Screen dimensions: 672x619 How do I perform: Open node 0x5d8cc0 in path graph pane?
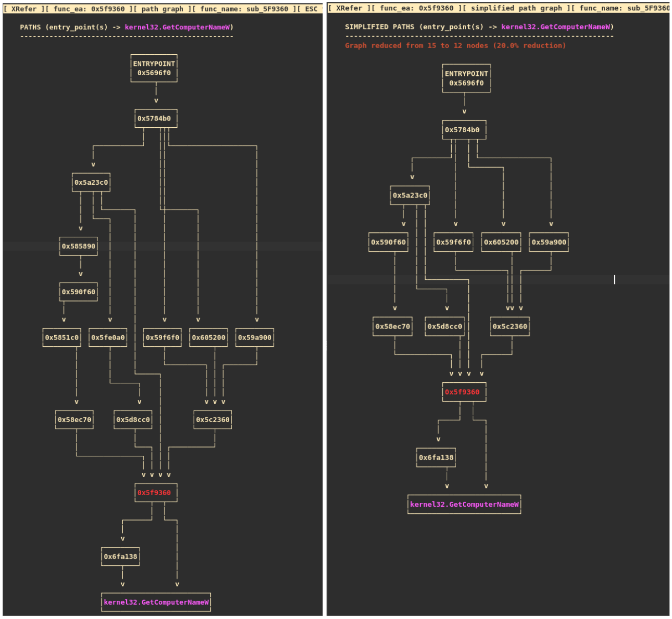click(133, 419)
